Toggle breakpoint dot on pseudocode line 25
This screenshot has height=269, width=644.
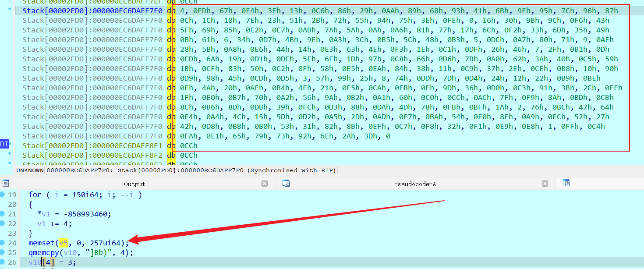pyautogui.click(x=3, y=252)
